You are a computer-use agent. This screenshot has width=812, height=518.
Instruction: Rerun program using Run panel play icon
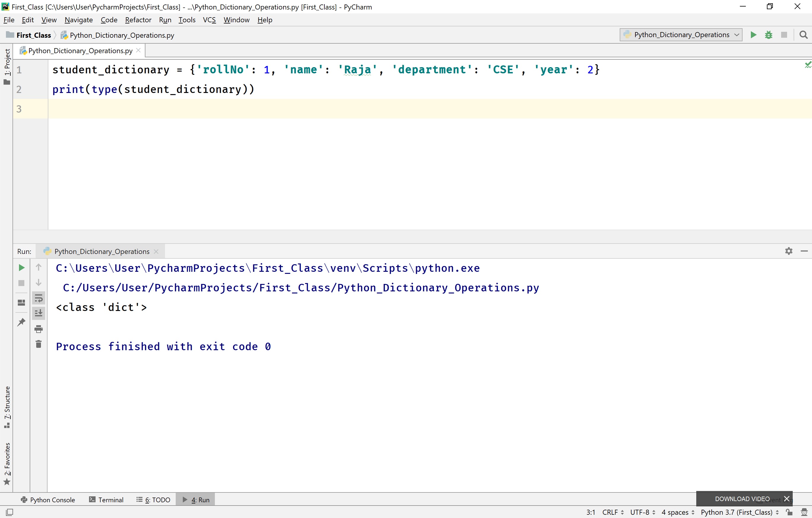21,268
